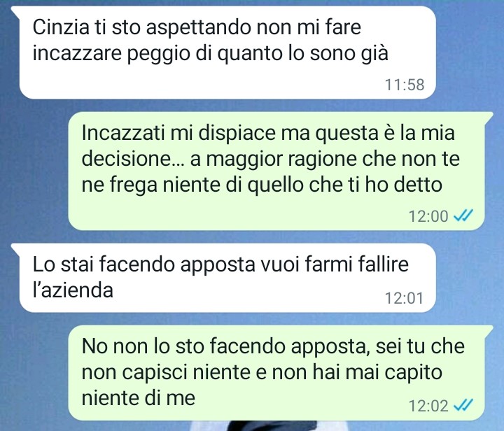Image resolution: width=504 pixels, height=431 pixels.
Task: Select the message "Lo stai facendo apposta"
Action: pyautogui.click(x=224, y=278)
